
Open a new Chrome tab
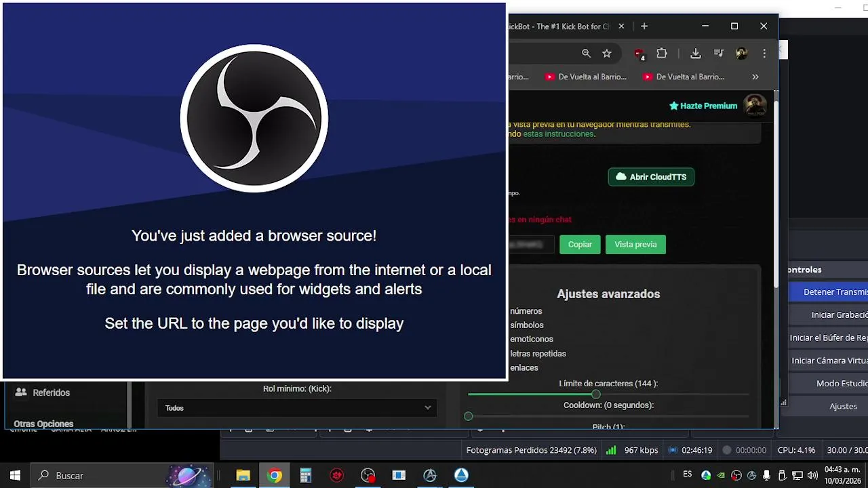644,26
